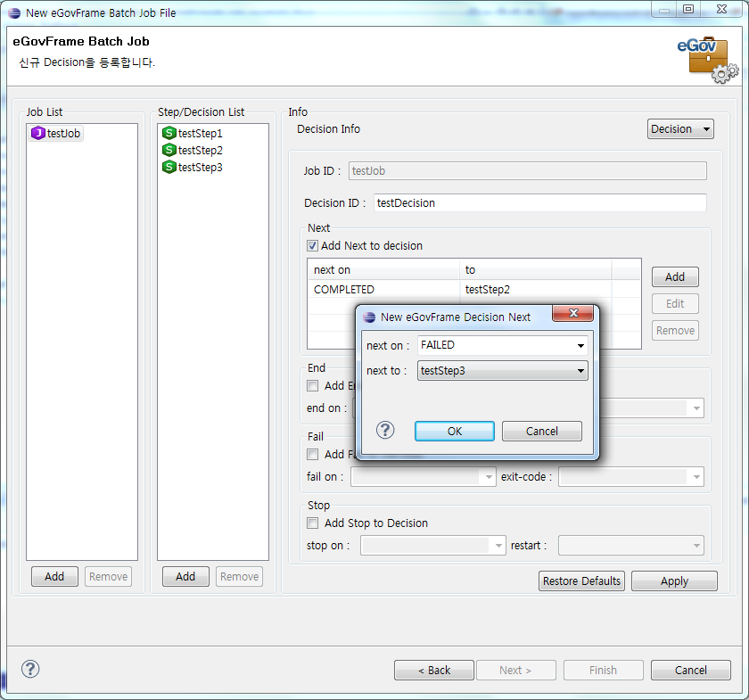
Task: Click the Decision ID input field
Action: pos(539,203)
